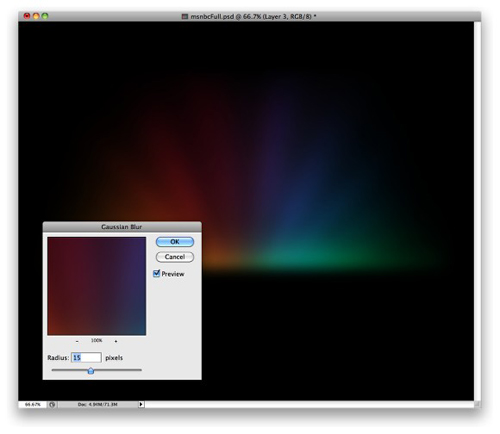
Task: Zoom out the blur preview with minus
Action: tap(77, 341)
